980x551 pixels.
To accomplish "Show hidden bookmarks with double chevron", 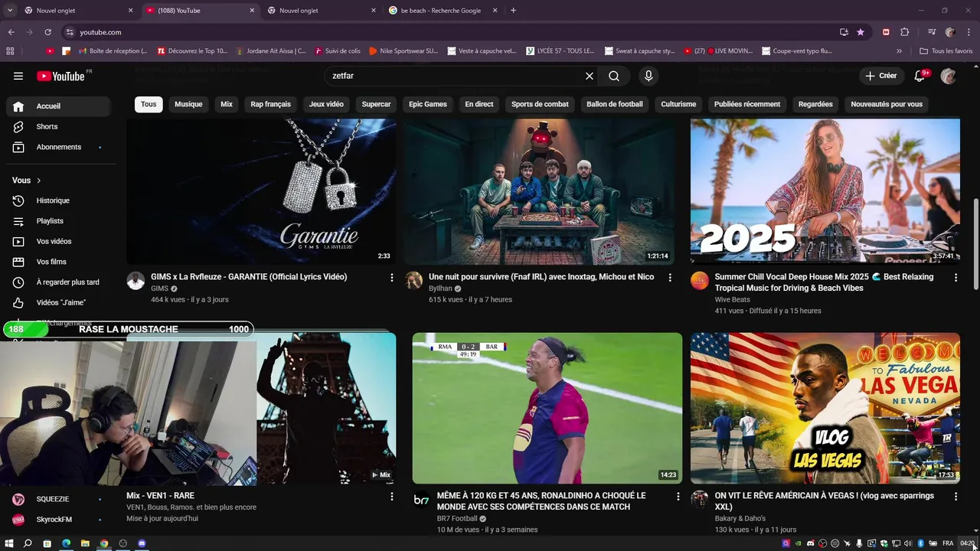I will [x=899, y=51].
